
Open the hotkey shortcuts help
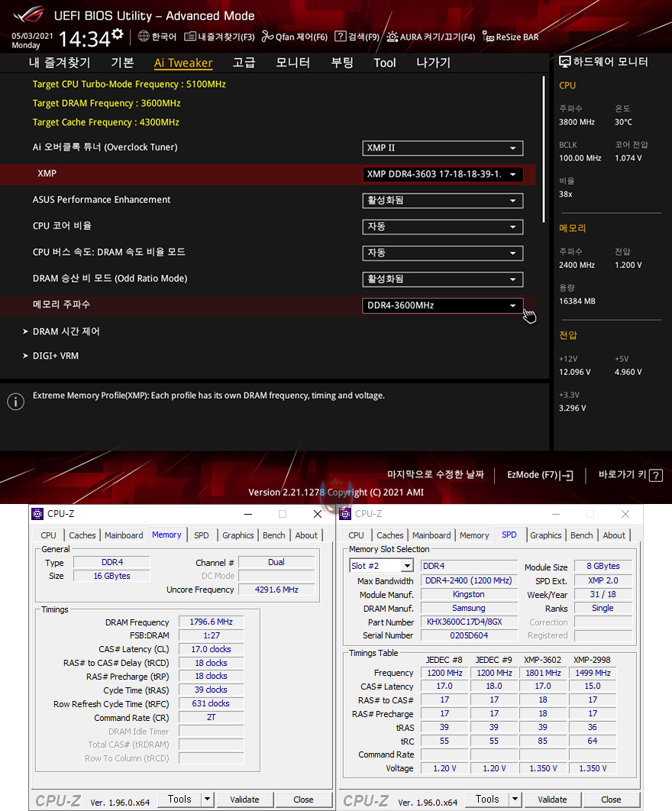pos(630,475)
